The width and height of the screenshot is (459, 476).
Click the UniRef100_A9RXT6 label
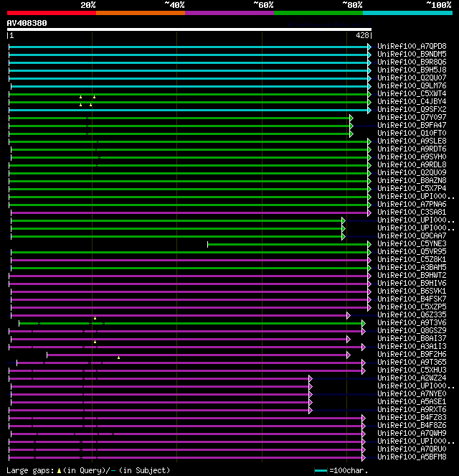[412, 409]
